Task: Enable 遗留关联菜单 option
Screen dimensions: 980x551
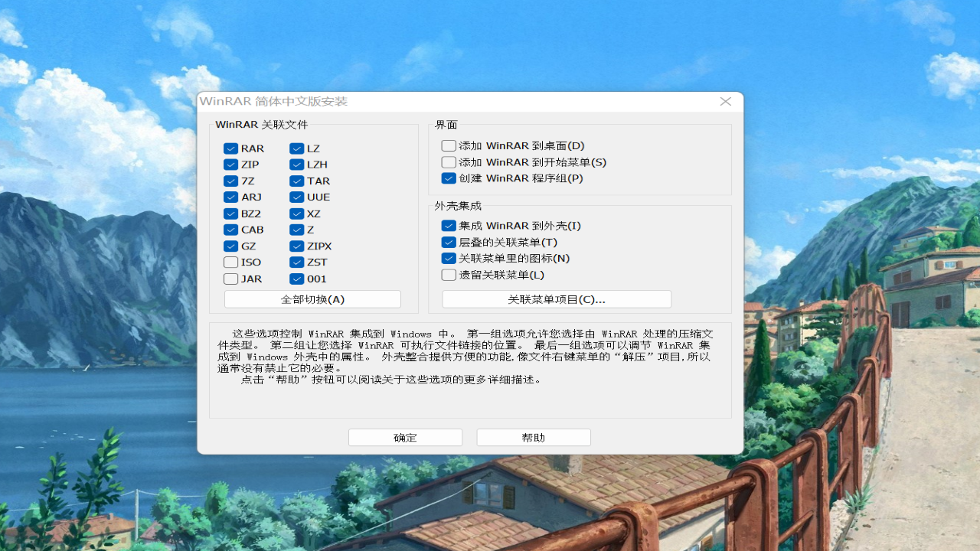Action: click(448, 275)
